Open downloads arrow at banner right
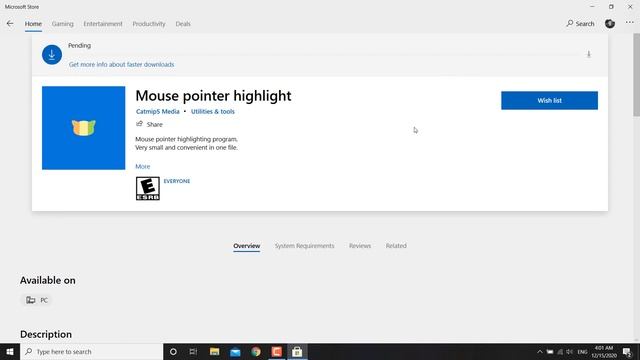The image size is (640, 360). click(x=589, y=54)
